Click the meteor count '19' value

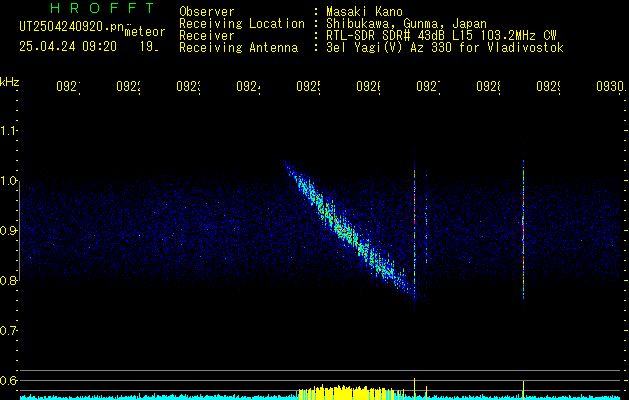click(x=149, y=47)
